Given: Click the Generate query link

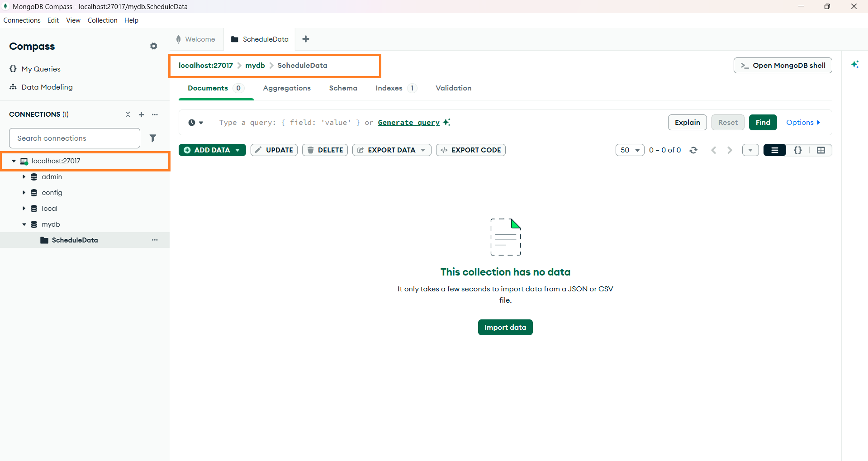Looking at the screenshot, I should pos(408,122).
